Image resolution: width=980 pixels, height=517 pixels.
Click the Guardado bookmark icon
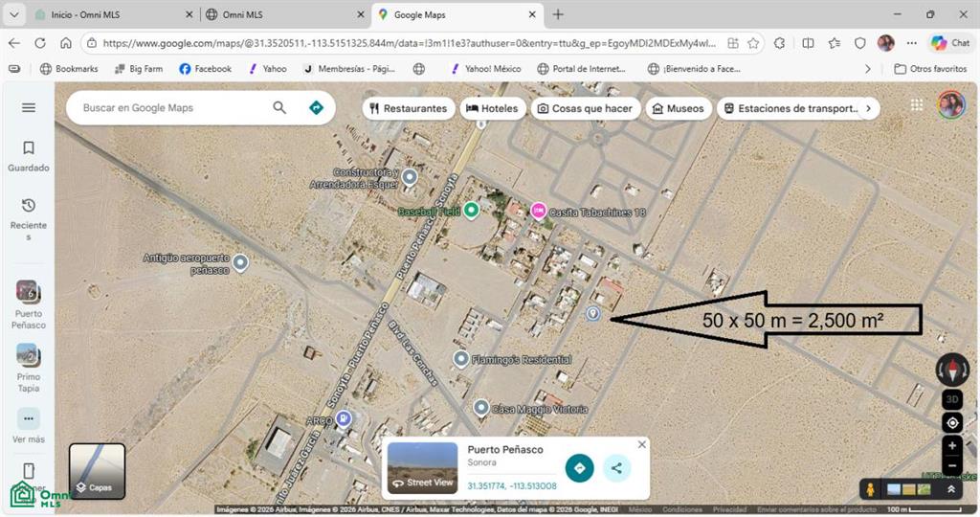tap(29, 148)
